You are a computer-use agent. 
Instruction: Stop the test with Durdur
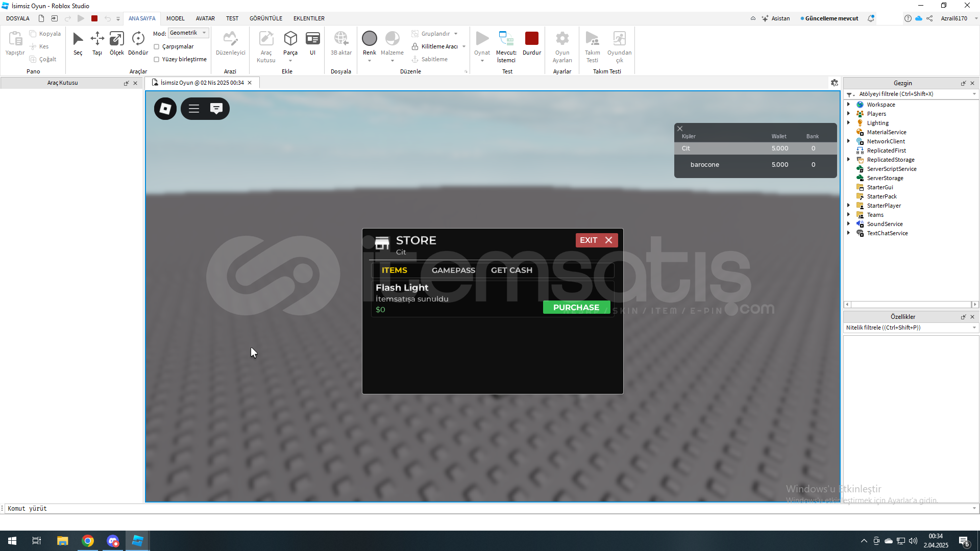coord(532,43)
